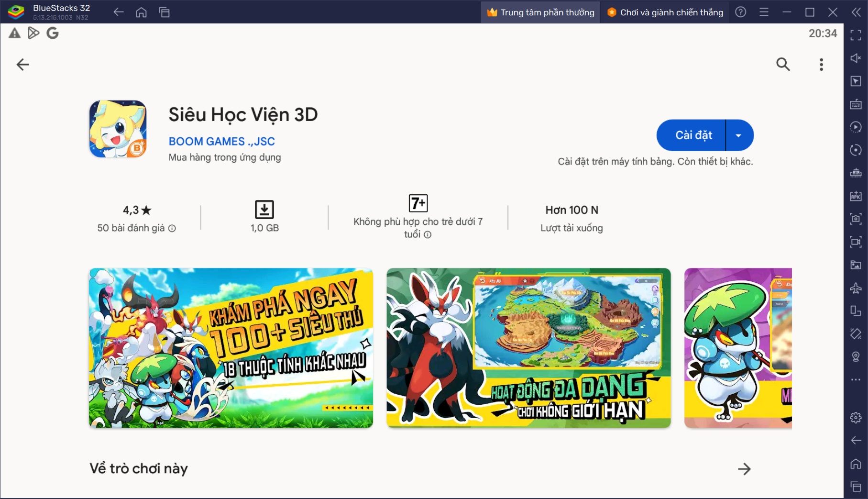The height and width of the screenshot is (499, 868).
Task: Open the three-dot more options menu
Action: pos(821,65)
